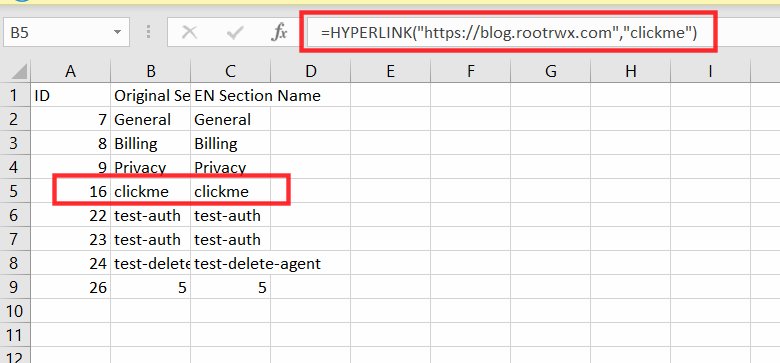The image size is (780, 363).
Task: Click cell containing ID 9
Action: [71, 167]
